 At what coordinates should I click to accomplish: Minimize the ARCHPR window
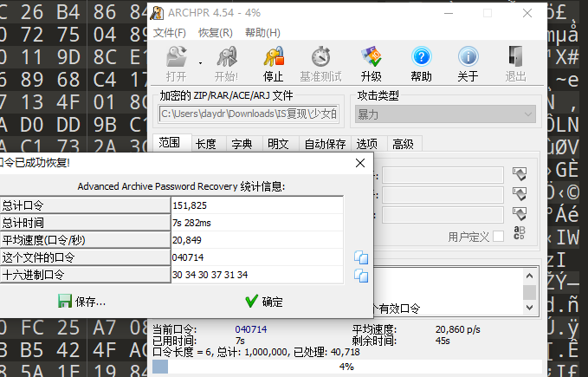[x=449, y=13]
